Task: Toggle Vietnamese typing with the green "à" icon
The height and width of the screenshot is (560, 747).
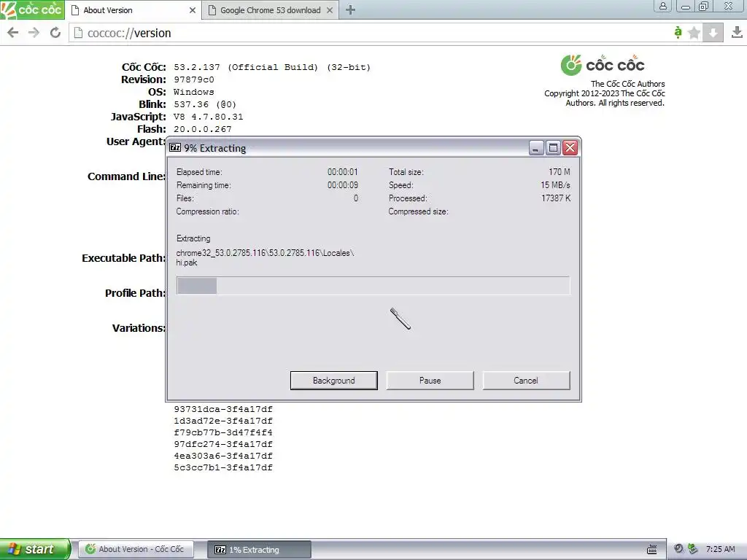Action: click(x=678, y=32)
